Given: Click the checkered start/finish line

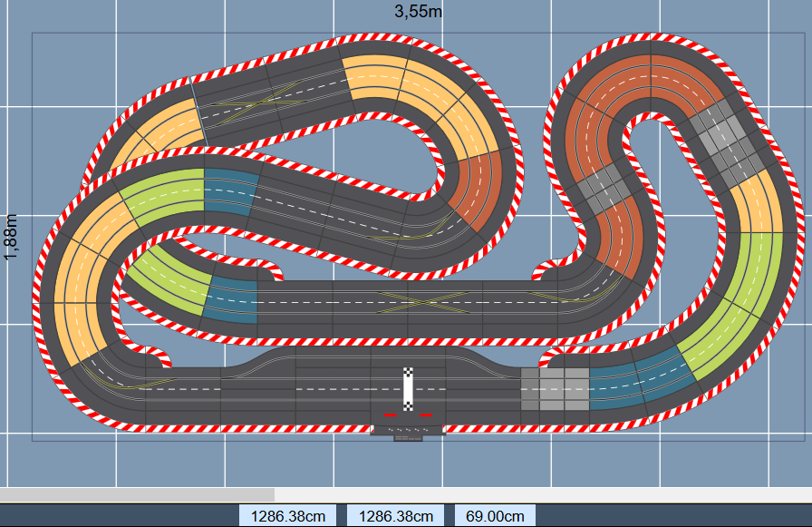Looking at the screenshot, I should tap(408, 389).
